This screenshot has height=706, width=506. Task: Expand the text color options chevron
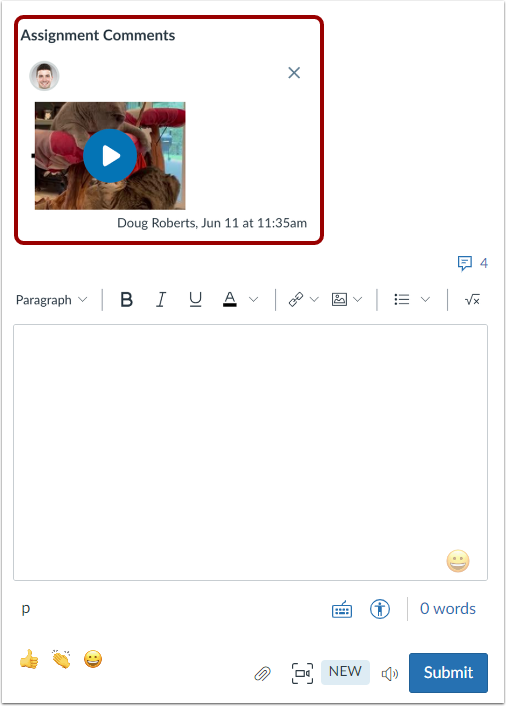click(253, 299)
